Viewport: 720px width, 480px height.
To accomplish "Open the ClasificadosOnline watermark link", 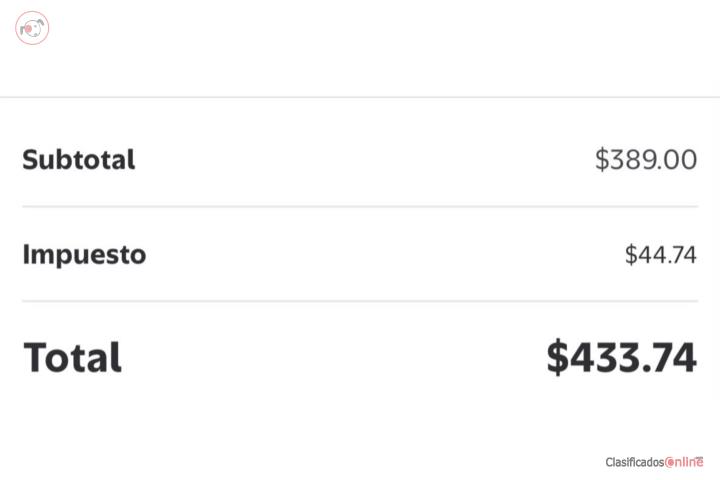I will click(x=654, y=462).
